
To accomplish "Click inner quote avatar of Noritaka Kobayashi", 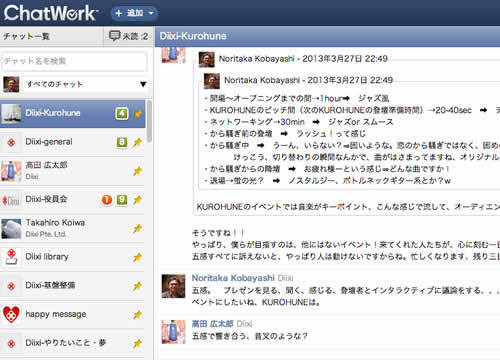I will pyautogui.click(x=212, y=81).
